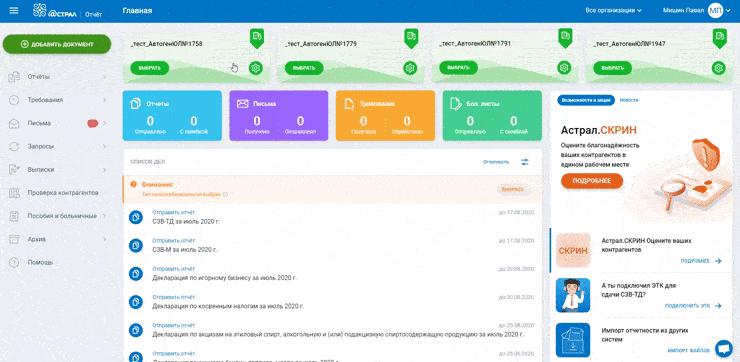Open green Бол. листы stats card
Image resolution: width=740 pixels, height=362 pixels.
492,116
